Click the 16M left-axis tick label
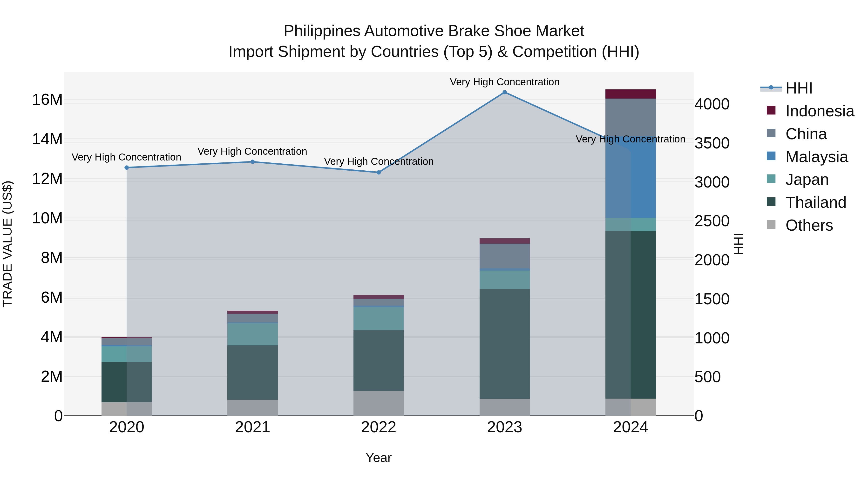This screenshot has width=868, height=488. pos(47,100)
